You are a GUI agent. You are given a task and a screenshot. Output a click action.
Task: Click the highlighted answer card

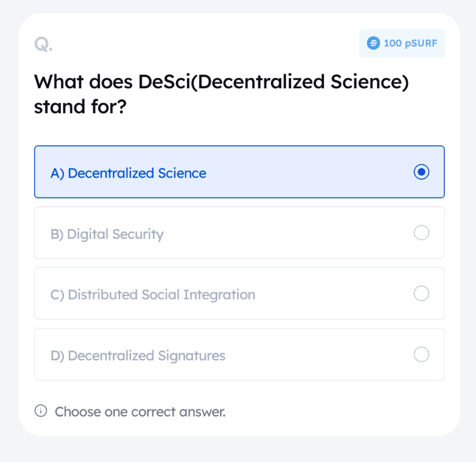[239, 172]
